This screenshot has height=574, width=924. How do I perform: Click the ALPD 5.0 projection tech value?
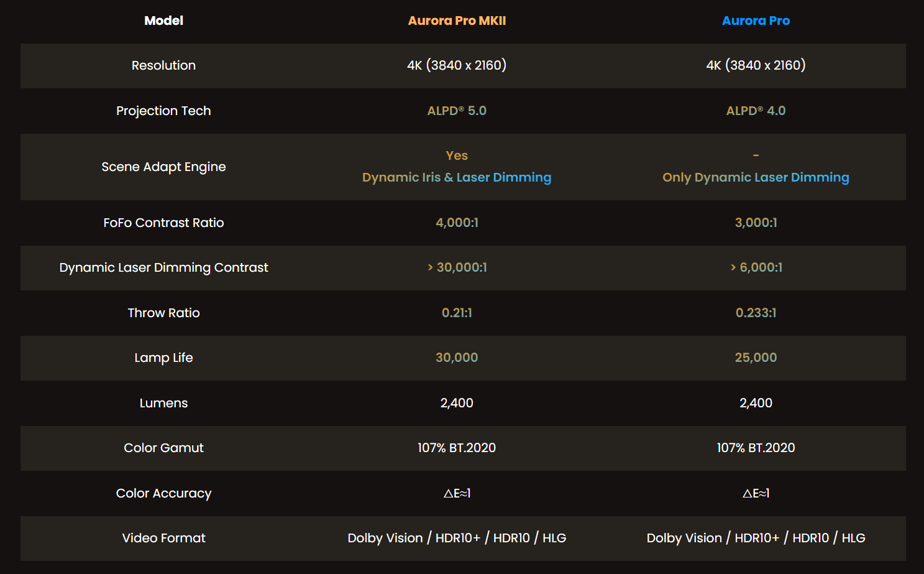coord(457,111)
